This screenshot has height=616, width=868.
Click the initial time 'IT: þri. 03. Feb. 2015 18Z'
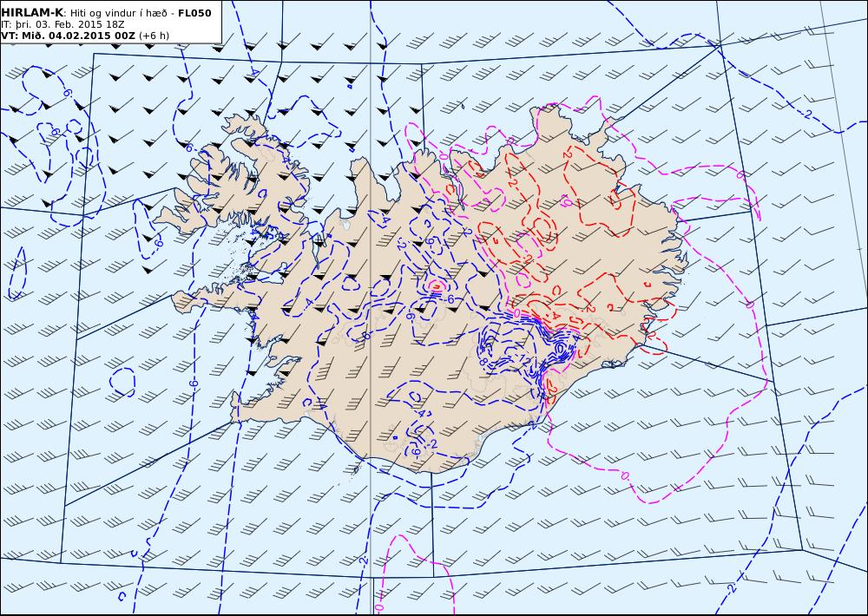(x=62, y=24)
